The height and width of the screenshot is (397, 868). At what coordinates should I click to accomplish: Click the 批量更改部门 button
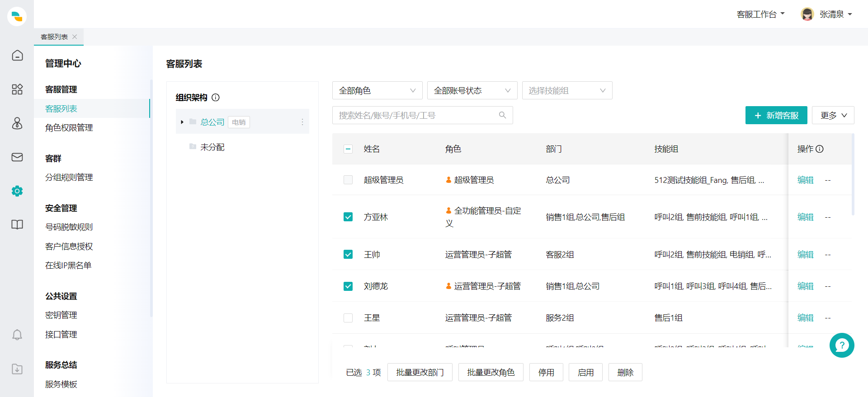420,372
